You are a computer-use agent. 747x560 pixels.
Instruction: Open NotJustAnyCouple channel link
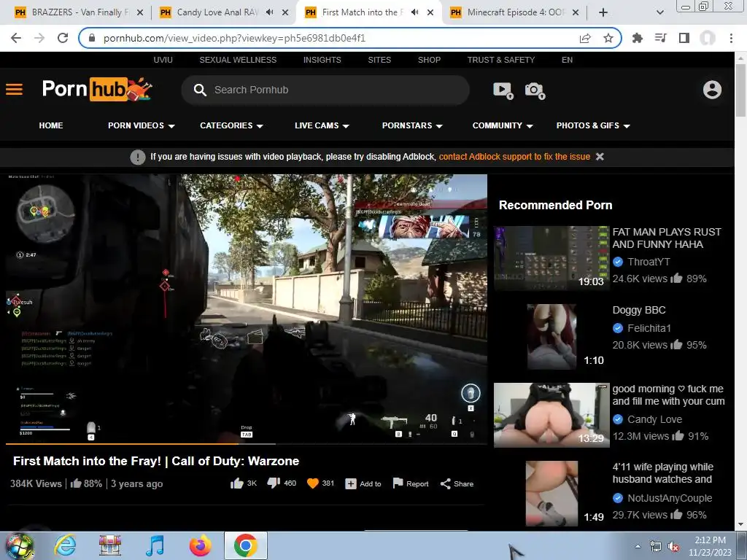point(670,498)
